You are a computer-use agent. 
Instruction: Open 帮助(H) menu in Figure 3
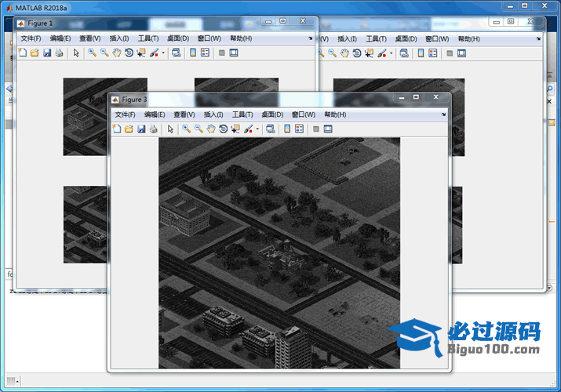click(335, 114)
